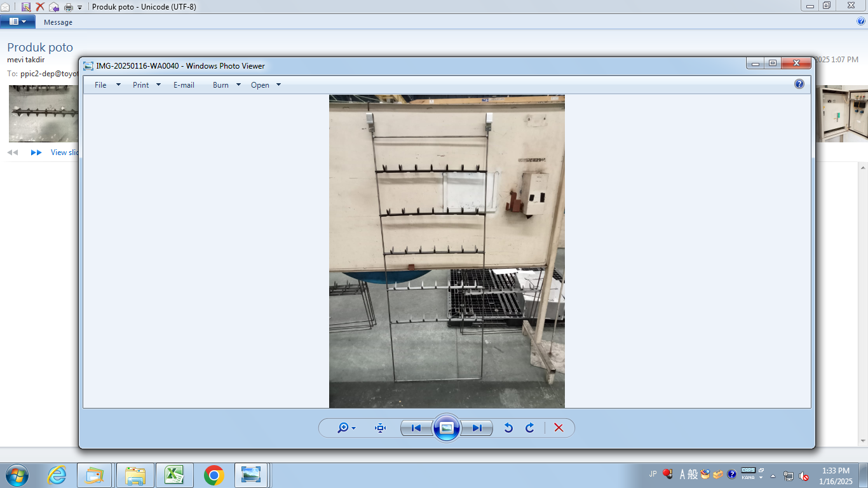Click the Actual size fit icon
The width and height of the screenshot is (868, 488).
click(x=381, y=428)
